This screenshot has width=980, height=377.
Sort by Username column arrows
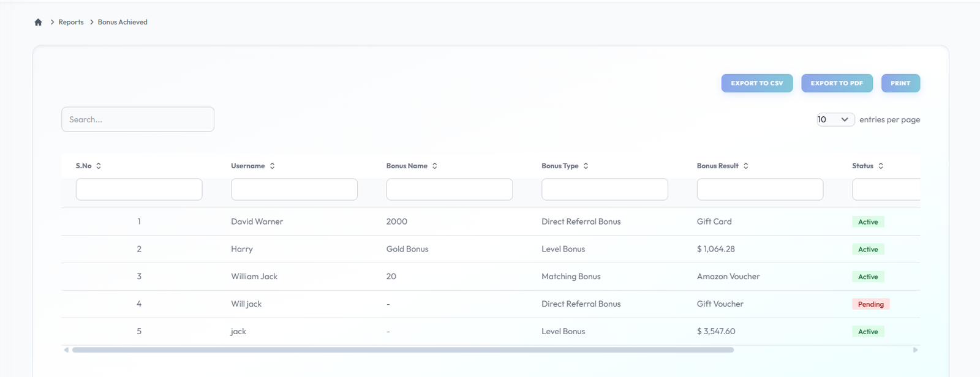[273, 166]
